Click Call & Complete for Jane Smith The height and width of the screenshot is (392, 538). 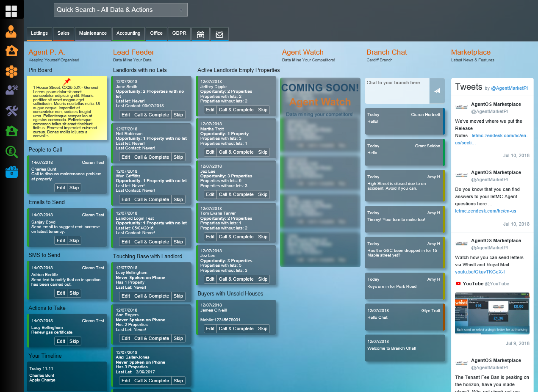click(x=152, y=115)
